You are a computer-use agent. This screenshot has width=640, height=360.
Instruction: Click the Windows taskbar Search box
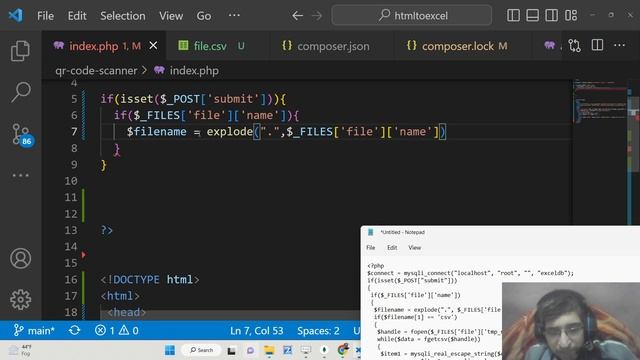(x=202, y=350)
